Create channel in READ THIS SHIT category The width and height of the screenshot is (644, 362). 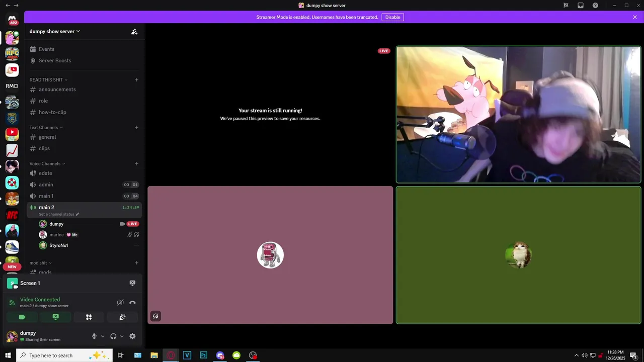click(136, 80)
